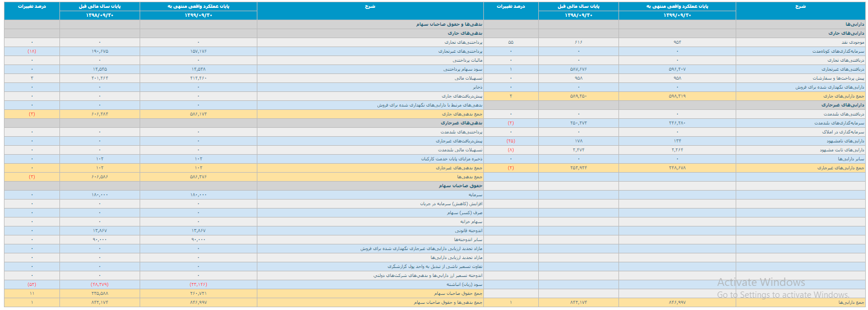Select the ۵۵ percent change cell
Image resolution: width=868 pixels, height=310 pixels.
click(x=511, y=42)
